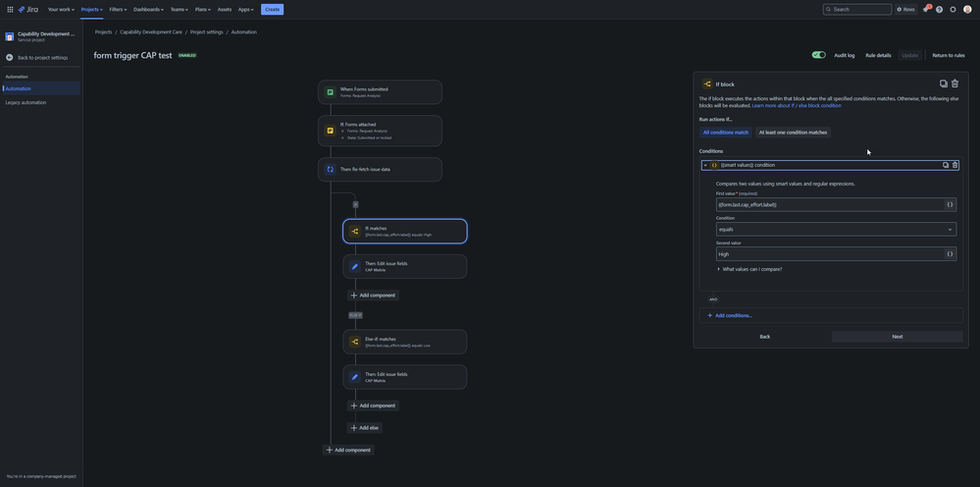Click Return to rules

pos(949,55)
